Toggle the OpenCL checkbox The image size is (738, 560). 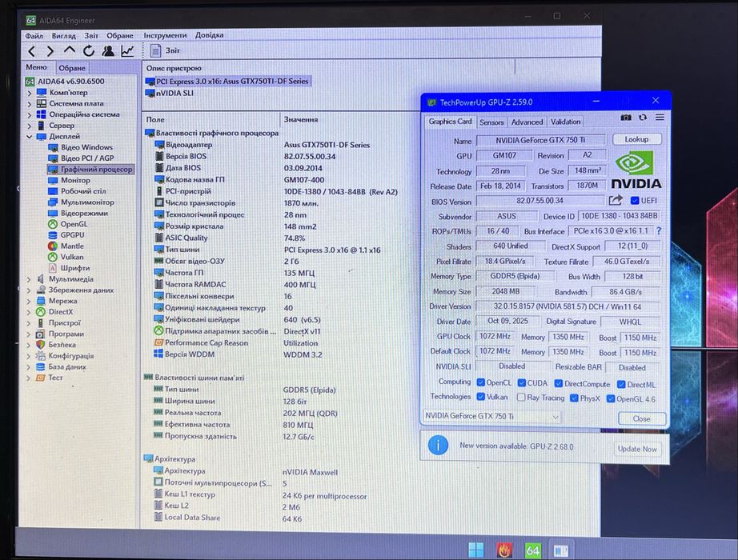480,382
